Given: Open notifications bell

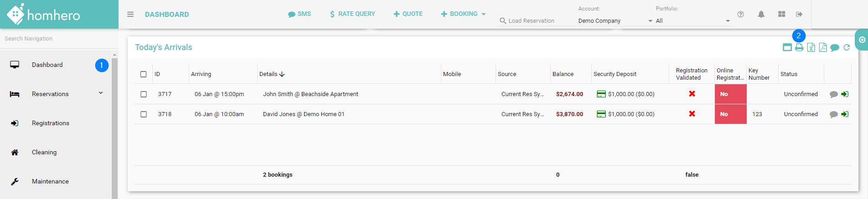Looking at the screenshot, I should click(x=761, y=15).
